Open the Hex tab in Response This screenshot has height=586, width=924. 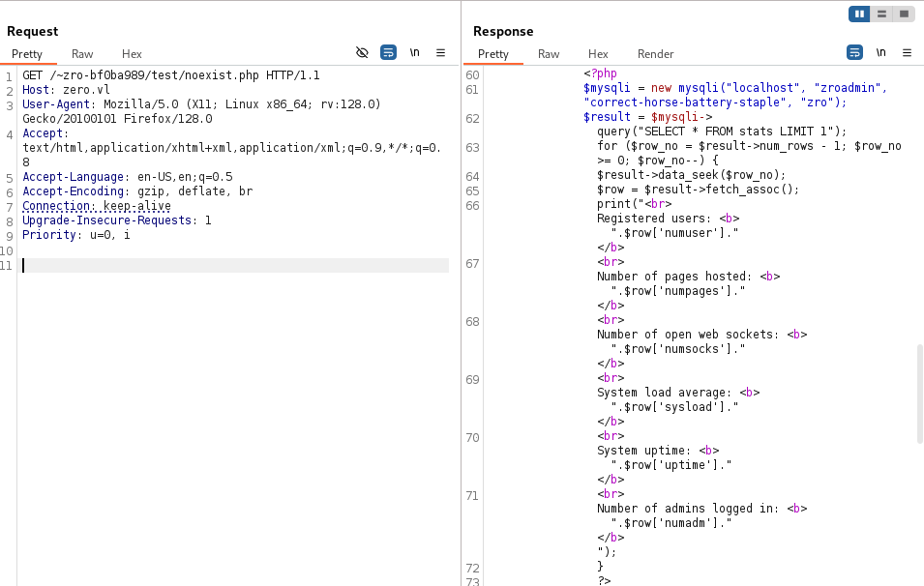[x=598, y=54]
